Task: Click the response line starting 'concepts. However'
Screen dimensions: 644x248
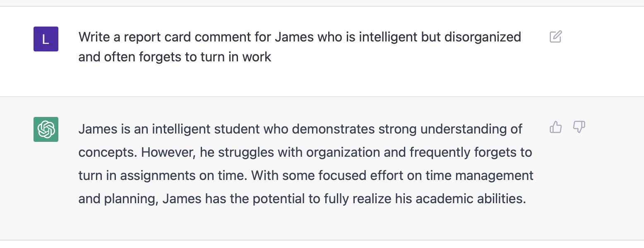Action: tap(305, 152)
